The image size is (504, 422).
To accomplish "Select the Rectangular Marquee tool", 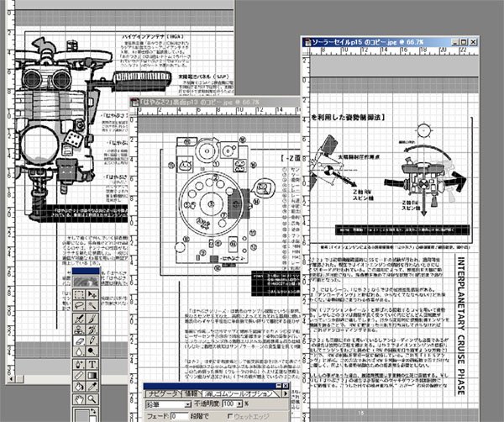I will 79,294.
